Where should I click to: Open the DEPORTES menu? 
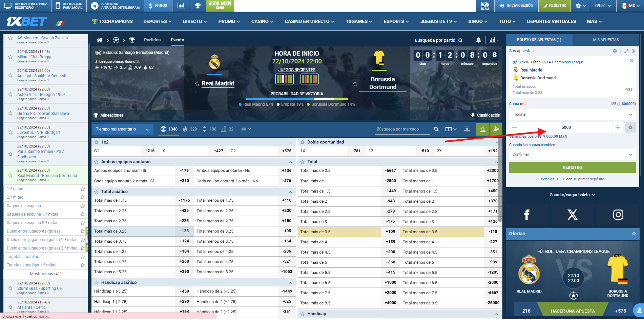tap(158, 21)
